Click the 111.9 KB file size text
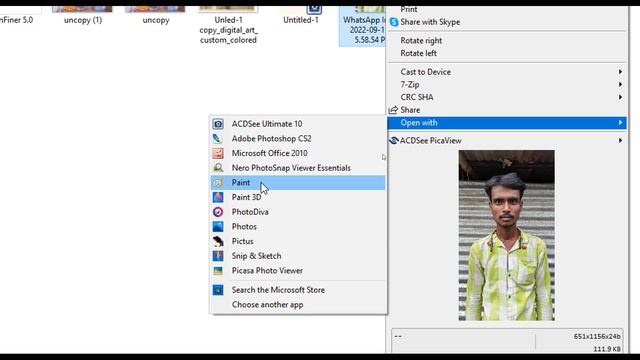The image size is (640, 360). click(607, 349)
